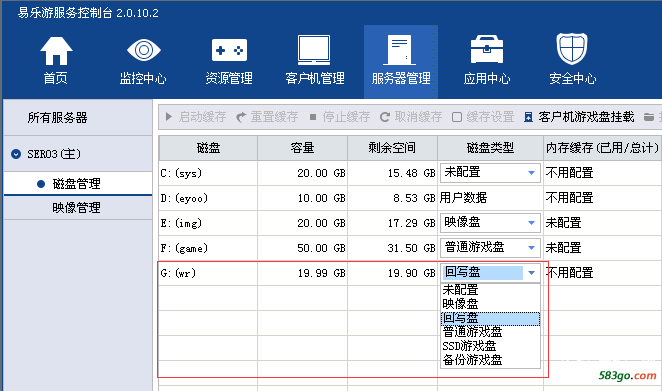
Task: Open 安全中心 shield icon
Action: 572,49
